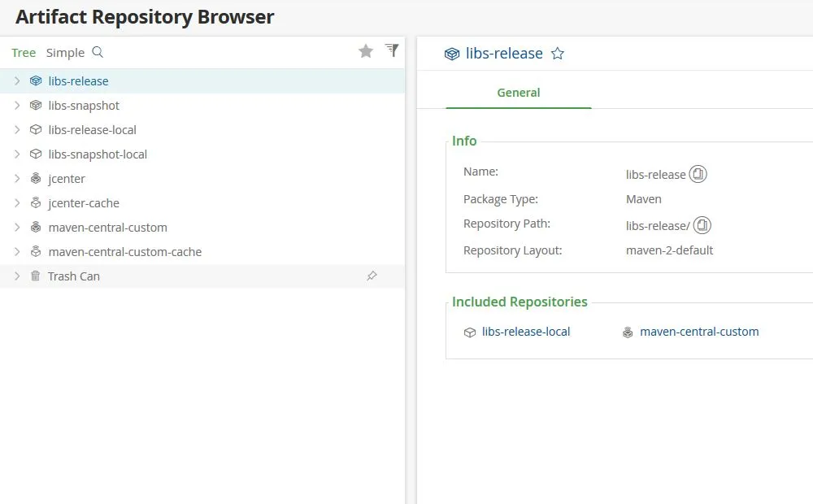Copy the repository path libs-release/

click(x=702, y=225)
